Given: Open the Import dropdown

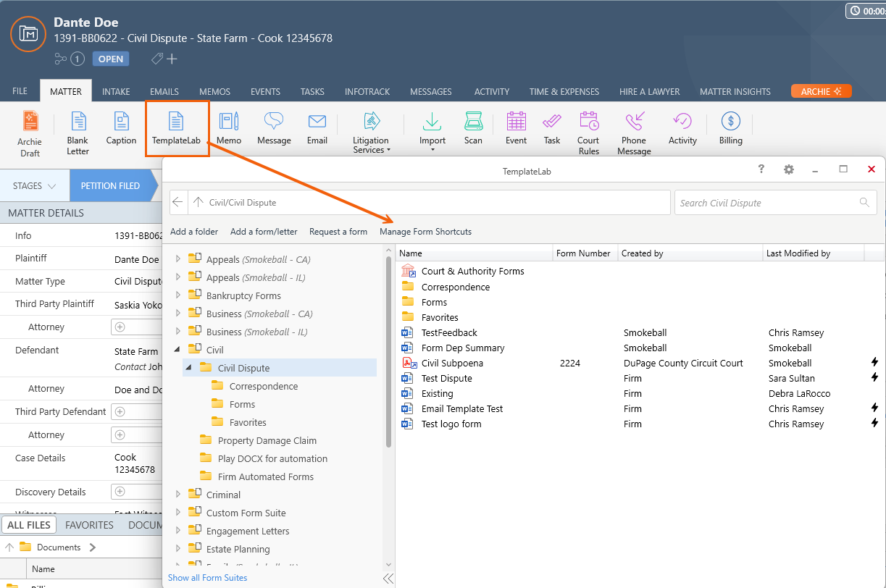Looking at the screenshot, I should pos(432,133).
